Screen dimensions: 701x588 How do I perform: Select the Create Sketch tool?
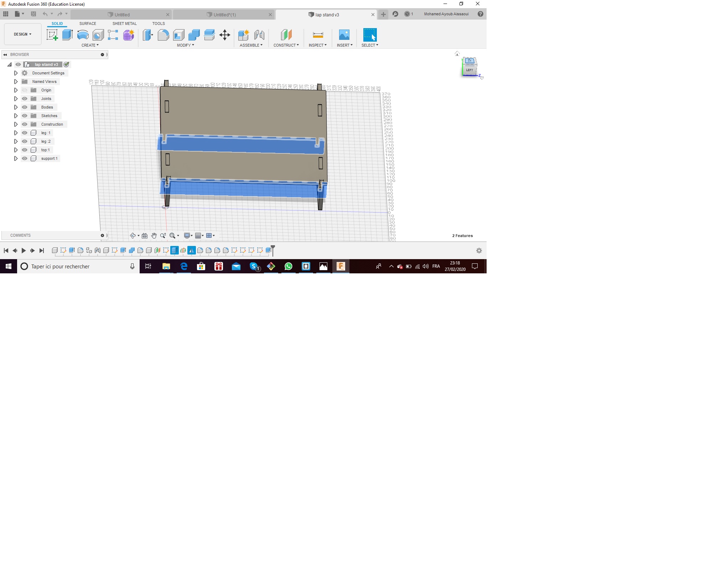(x=52, y=35)
